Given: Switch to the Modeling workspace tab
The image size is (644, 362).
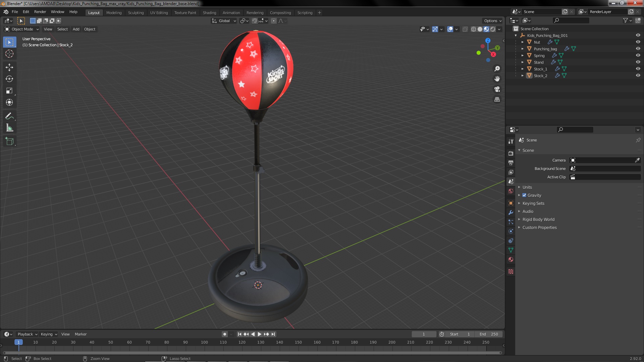Looking at the screenshot, I should coord(114,13).
